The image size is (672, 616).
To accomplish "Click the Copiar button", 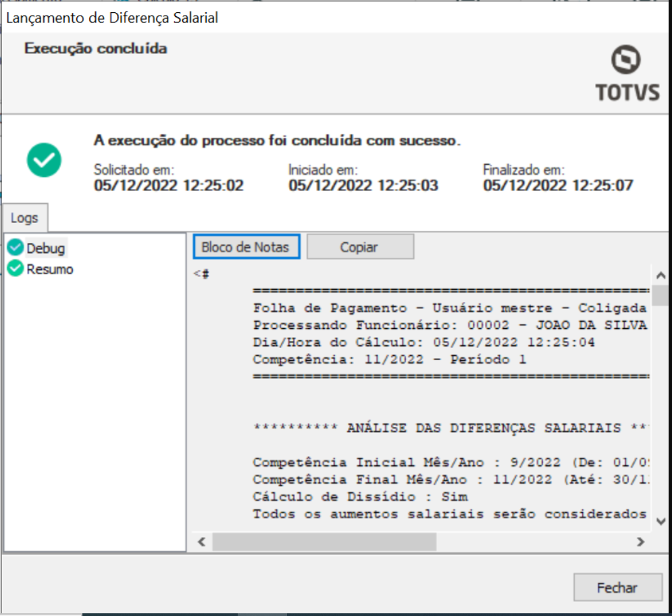I will (361, 247).
